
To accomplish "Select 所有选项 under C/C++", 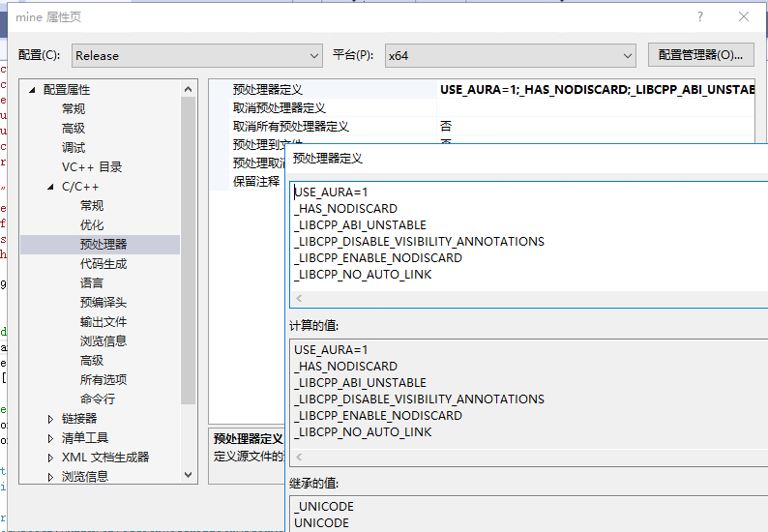I will tap(103, 379).
